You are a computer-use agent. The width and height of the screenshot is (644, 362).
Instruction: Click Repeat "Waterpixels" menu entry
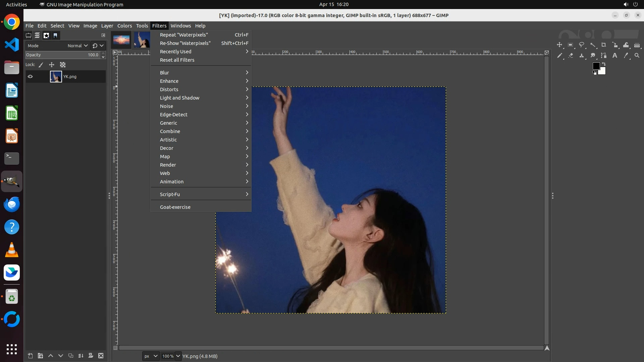coord(184,35)
